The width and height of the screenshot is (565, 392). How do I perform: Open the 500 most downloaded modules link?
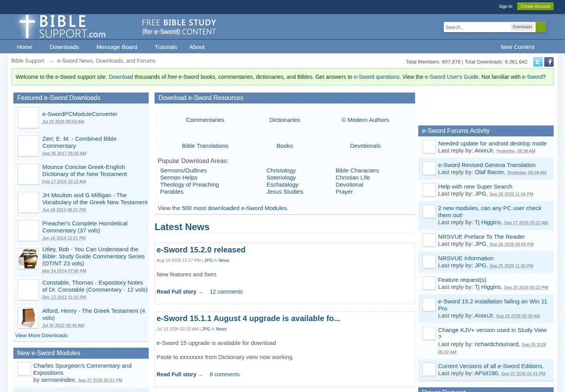[235, 208]
